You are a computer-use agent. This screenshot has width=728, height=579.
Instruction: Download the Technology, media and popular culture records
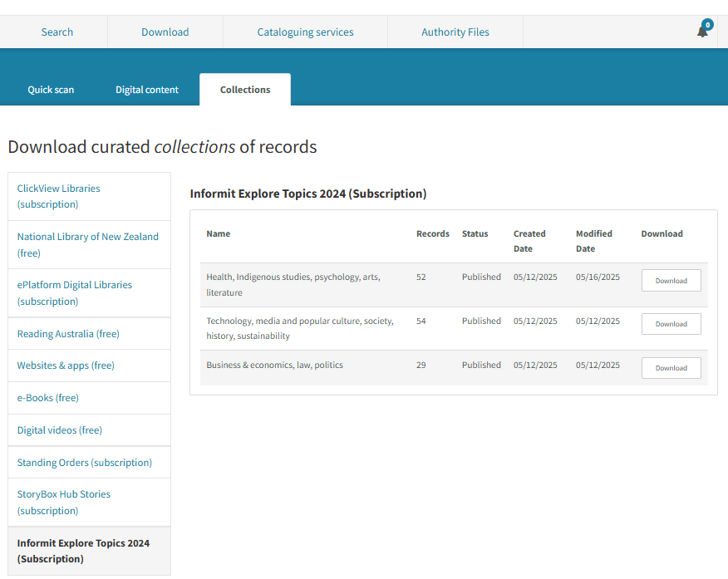point(671,324)
